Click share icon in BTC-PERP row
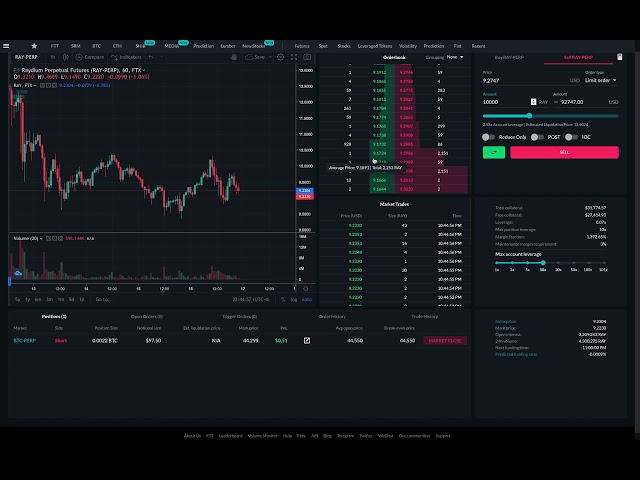Screen dimensions: 640x480 307,340
